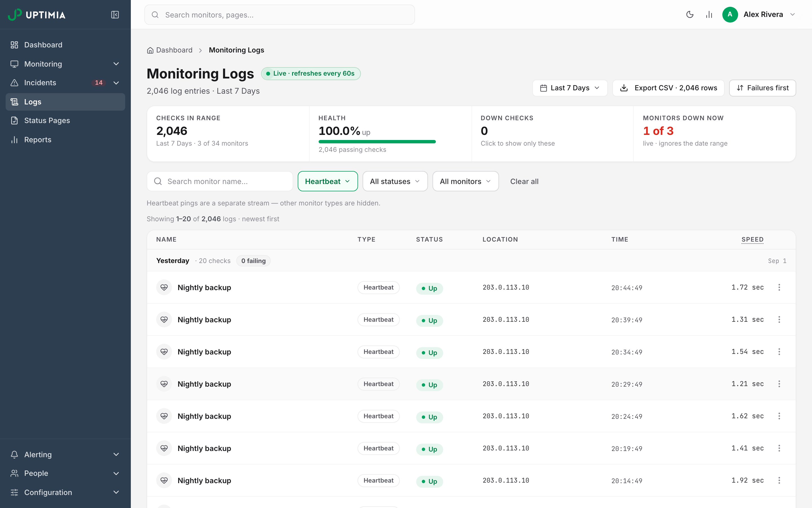812x508 pixels.
Task: Open the user menu chevron beside Alex Rivera
Action: [793, 14]
